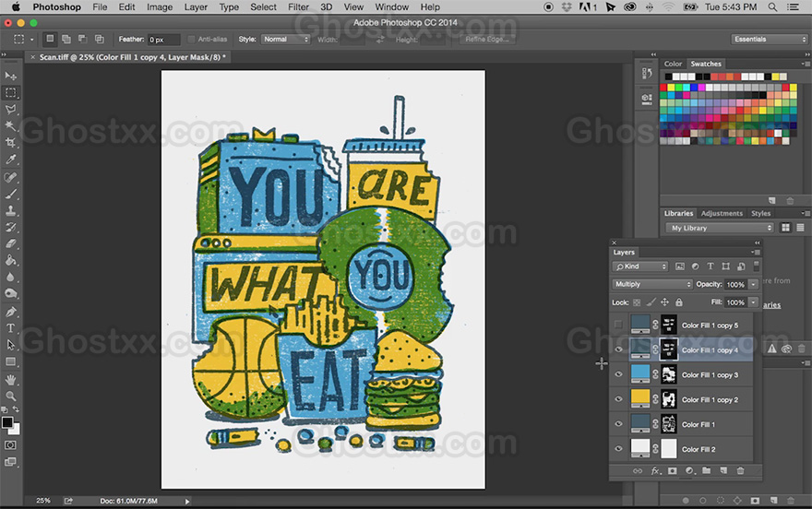Open the My Library dropdown
The height and width of the screenshot is (509, 812).
(x=720, y=228)
